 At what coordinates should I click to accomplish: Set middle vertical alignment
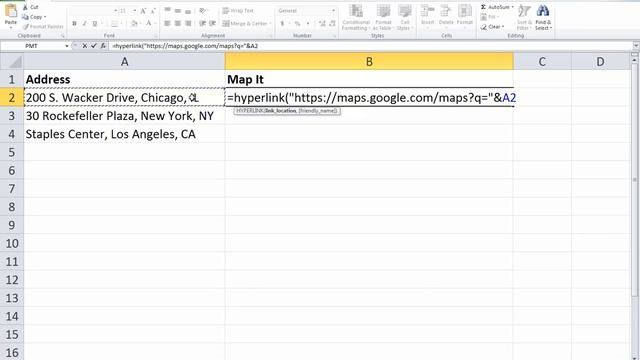pos(178,10)
